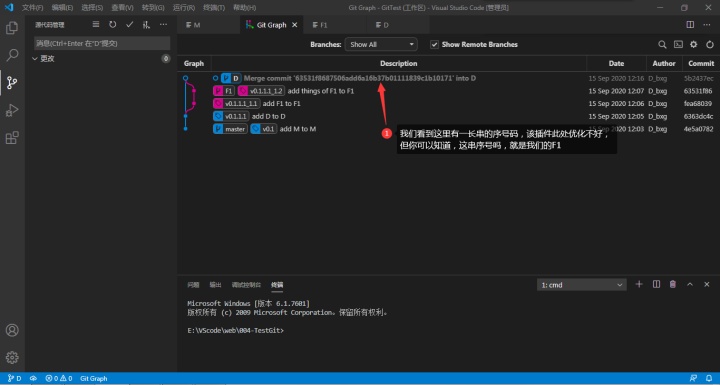Image resolution: width=720 pixels, height=385 pixels.
Task: Click the commit message input field
Action: point(102,43)
